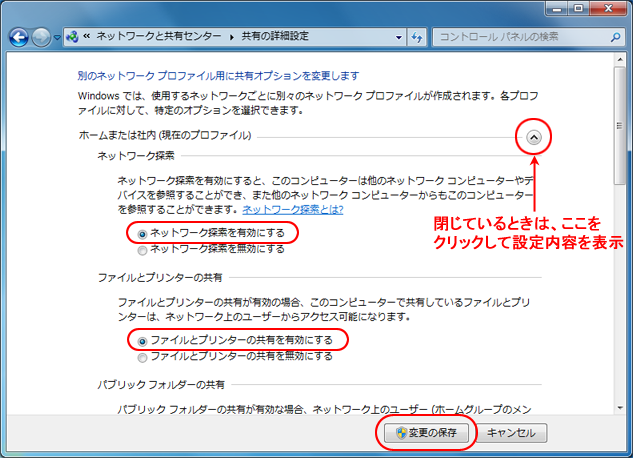This screenshot has width=633, height=458.
Task: Click the パブリック フォルダーの共有 heading
Action: tap(161, 385)
